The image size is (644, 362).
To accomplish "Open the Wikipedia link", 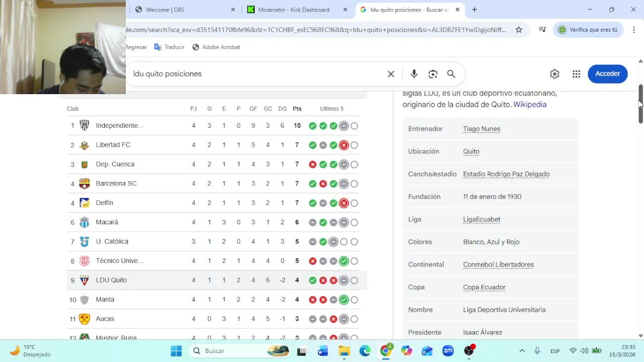I will [x=530, y=105].
